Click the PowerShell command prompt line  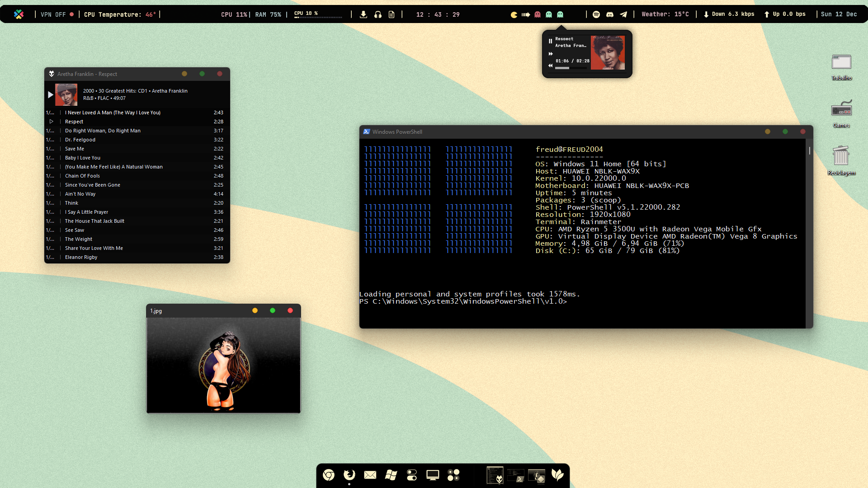pyautogui.click(x=463, y=301)
